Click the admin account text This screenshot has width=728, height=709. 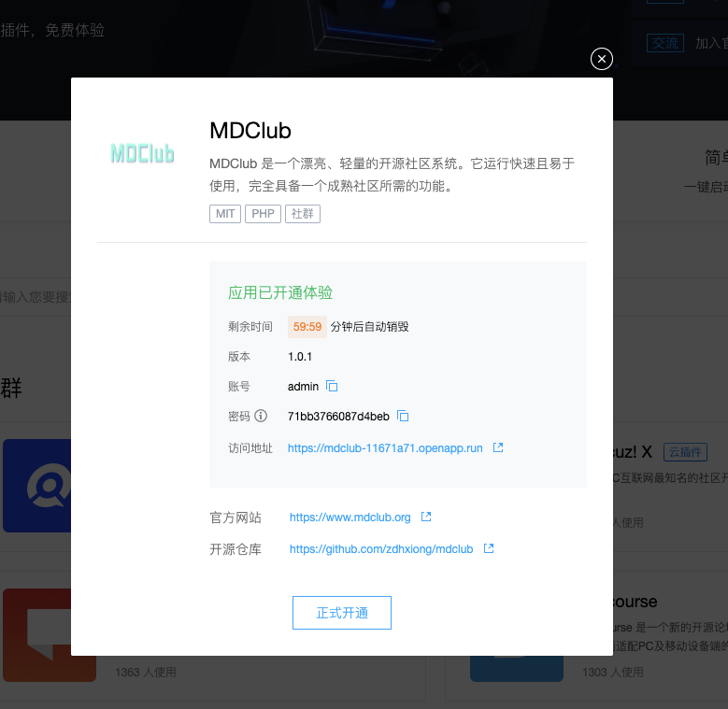pos(303,387)
